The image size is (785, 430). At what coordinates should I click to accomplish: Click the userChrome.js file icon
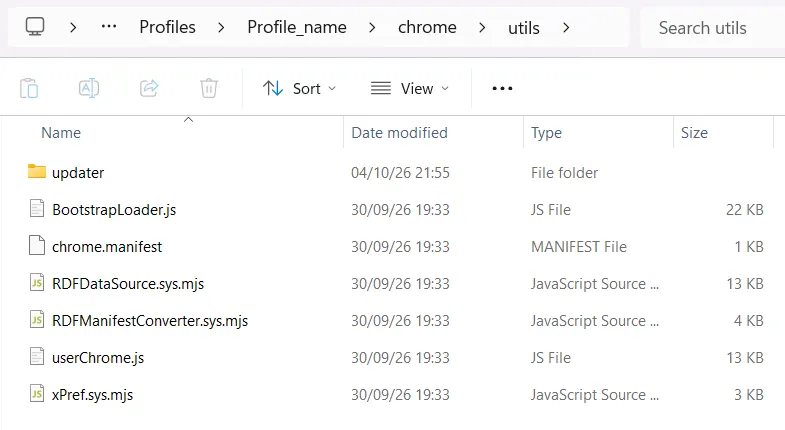pos(37,356)
